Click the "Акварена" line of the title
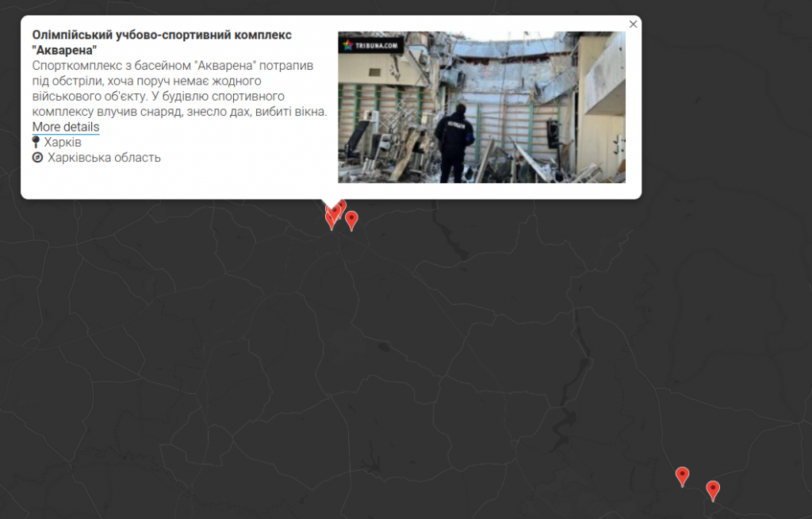 [65, 50]
